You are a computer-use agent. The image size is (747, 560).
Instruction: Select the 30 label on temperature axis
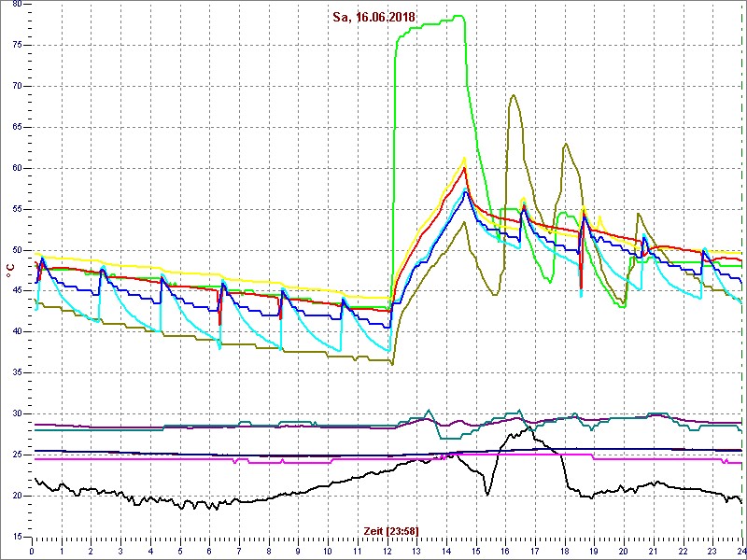click(15, 413)
